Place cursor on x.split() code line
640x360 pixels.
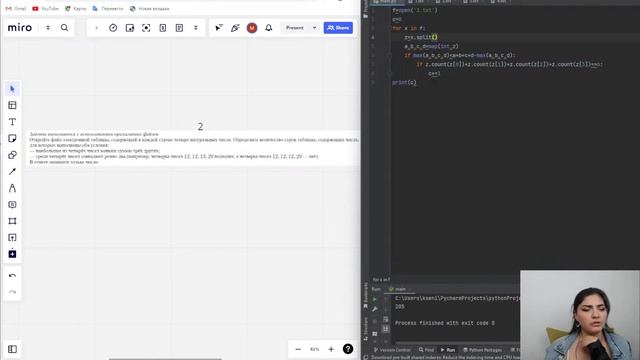pos(421,37)
